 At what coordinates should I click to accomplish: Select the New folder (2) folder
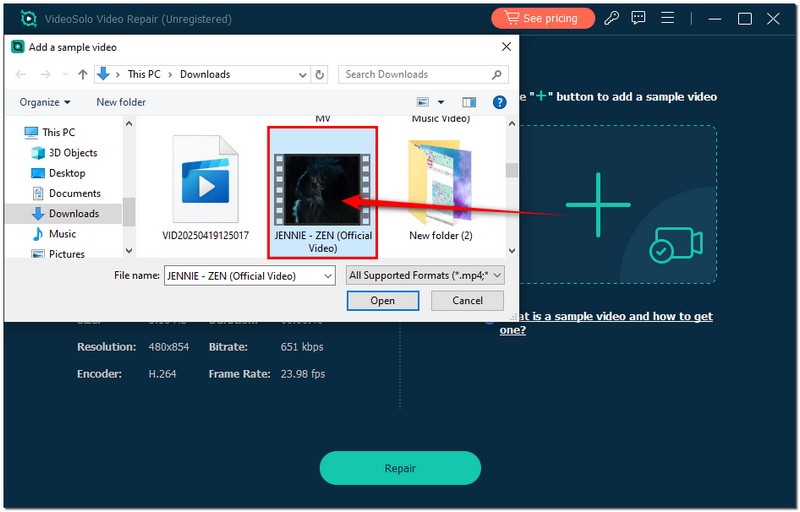(x=440, y=190)
